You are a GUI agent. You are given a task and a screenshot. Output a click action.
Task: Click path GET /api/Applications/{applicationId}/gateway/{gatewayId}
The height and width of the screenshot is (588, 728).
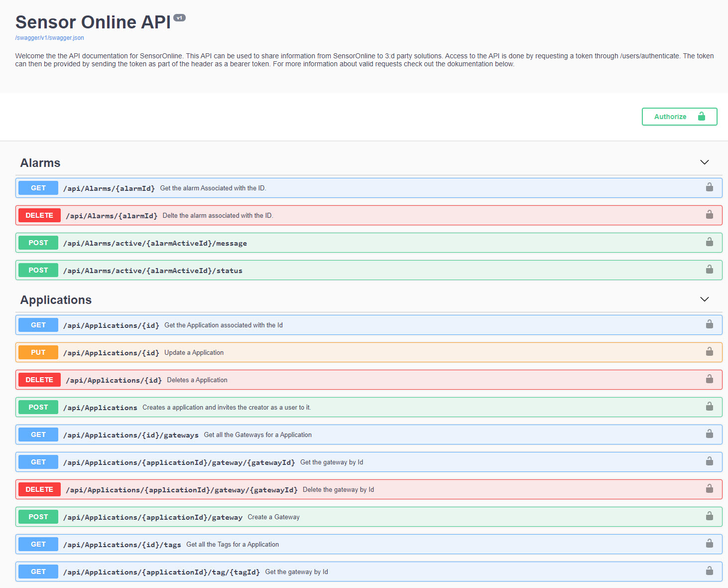(179, 462)
